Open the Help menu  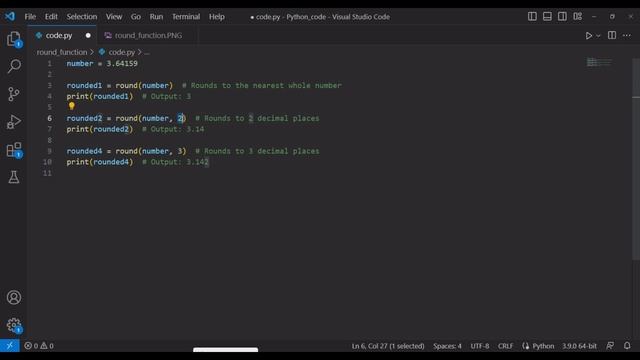(x=217, y=17)
